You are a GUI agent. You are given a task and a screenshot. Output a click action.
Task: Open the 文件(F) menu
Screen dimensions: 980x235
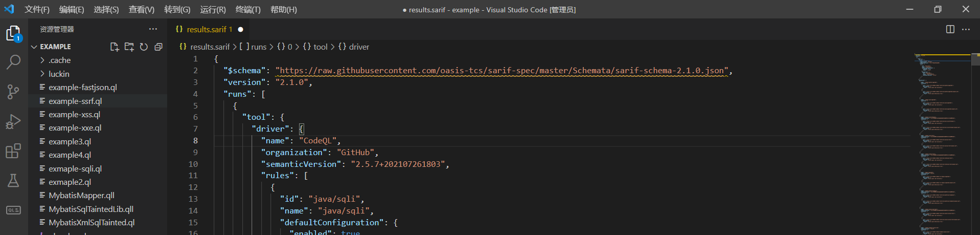click(37, 9)
